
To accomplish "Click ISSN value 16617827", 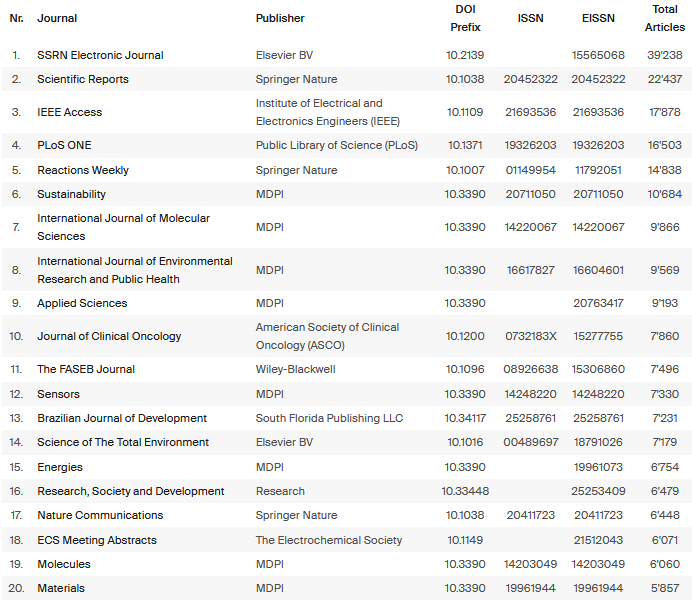I will [530, 270].
